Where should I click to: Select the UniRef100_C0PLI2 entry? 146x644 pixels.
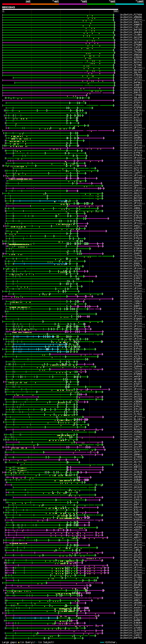pos(131,27)
